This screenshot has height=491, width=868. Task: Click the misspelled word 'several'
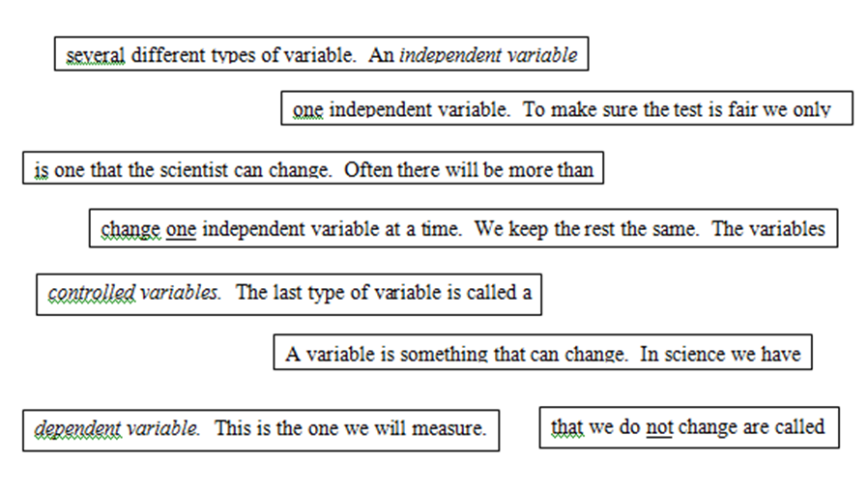(96, 55)
